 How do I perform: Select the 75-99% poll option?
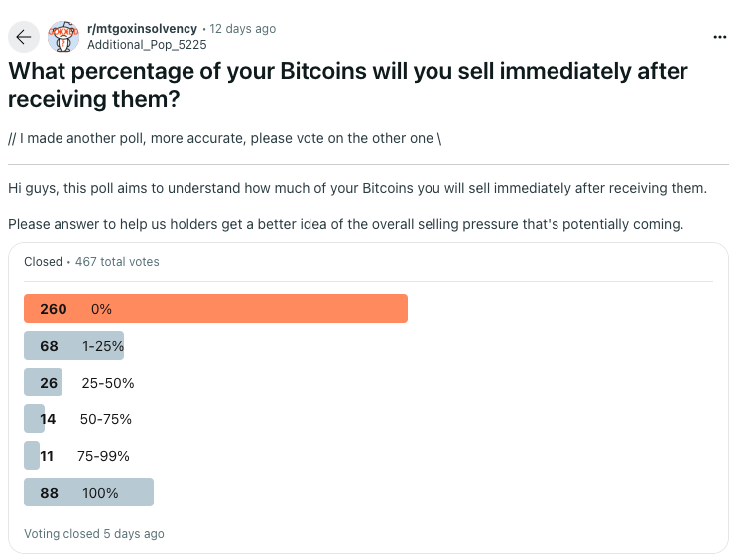[103, 456]
